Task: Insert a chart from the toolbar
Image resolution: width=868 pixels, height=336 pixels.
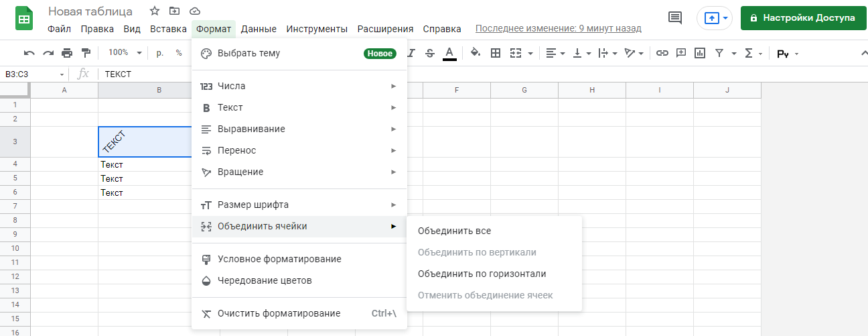Action: 700,53
